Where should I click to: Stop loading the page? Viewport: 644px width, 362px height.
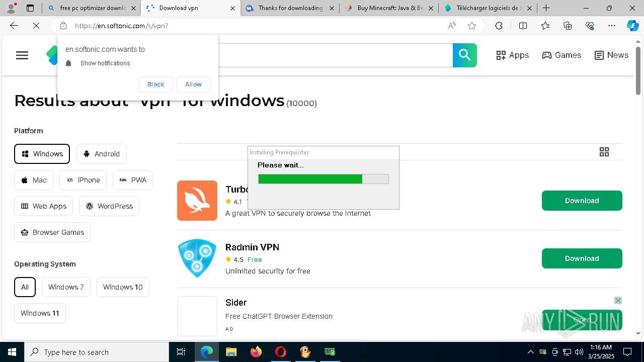click(36, 26)
